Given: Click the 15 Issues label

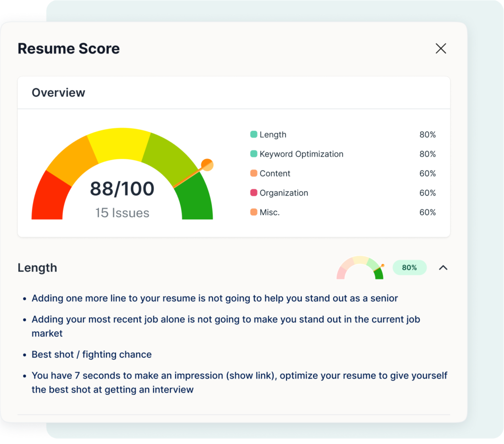Looking at the screenshot, I should (122, 213).
